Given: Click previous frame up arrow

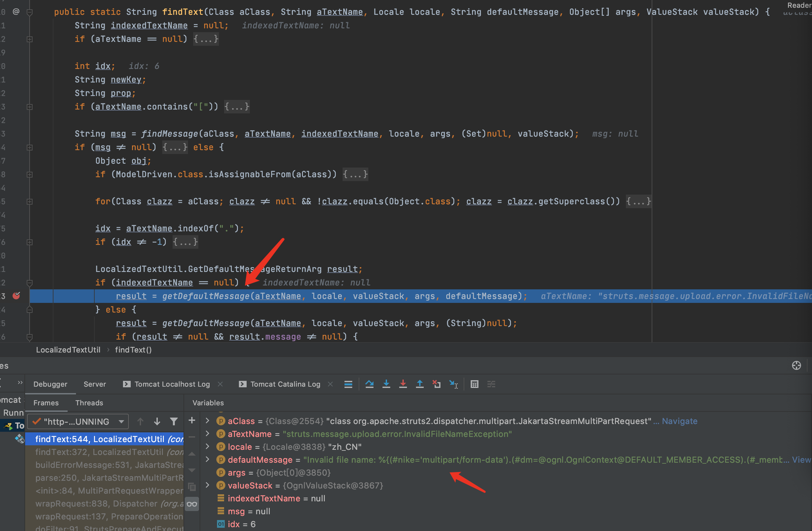Looking at the screenshot, I should [x=140, y=421].
